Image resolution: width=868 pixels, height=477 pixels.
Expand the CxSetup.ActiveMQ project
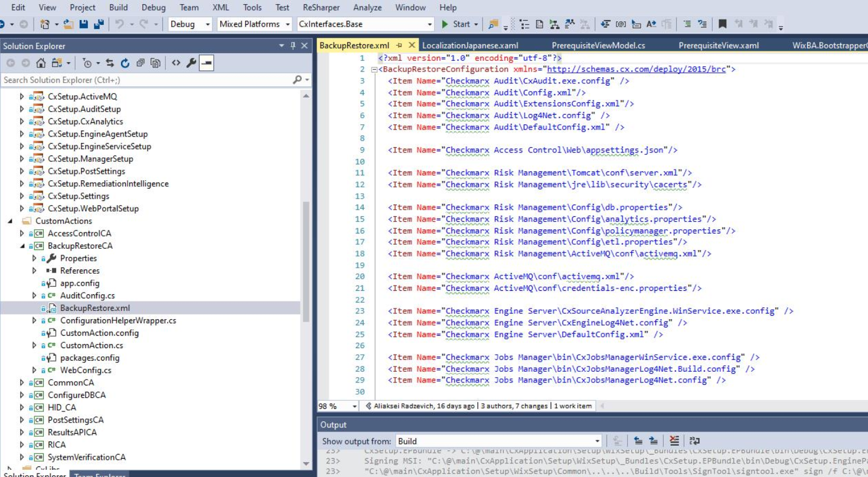coord(22,96)
